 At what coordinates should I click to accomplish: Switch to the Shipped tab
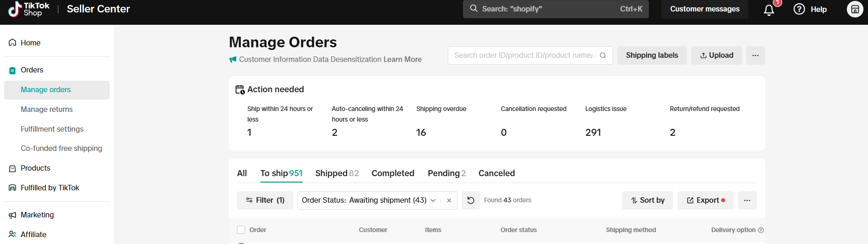coord(337,173)
